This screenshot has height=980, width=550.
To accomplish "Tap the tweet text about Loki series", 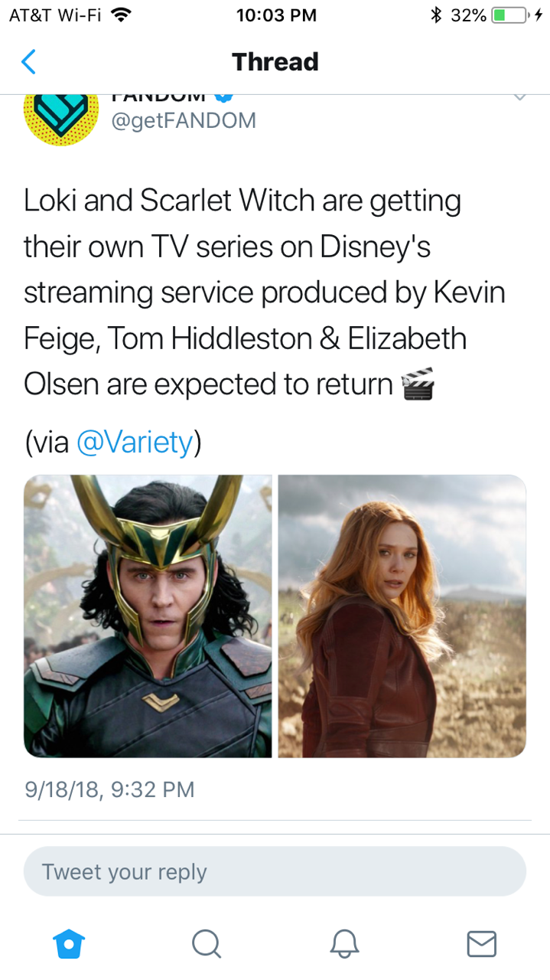I will [x=265, y=292].
